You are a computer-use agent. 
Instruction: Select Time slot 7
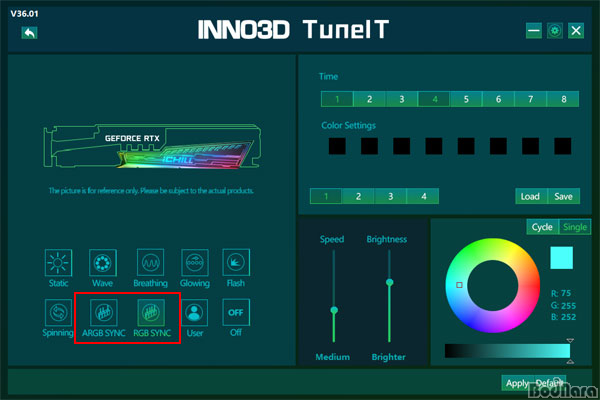(531, 99)
